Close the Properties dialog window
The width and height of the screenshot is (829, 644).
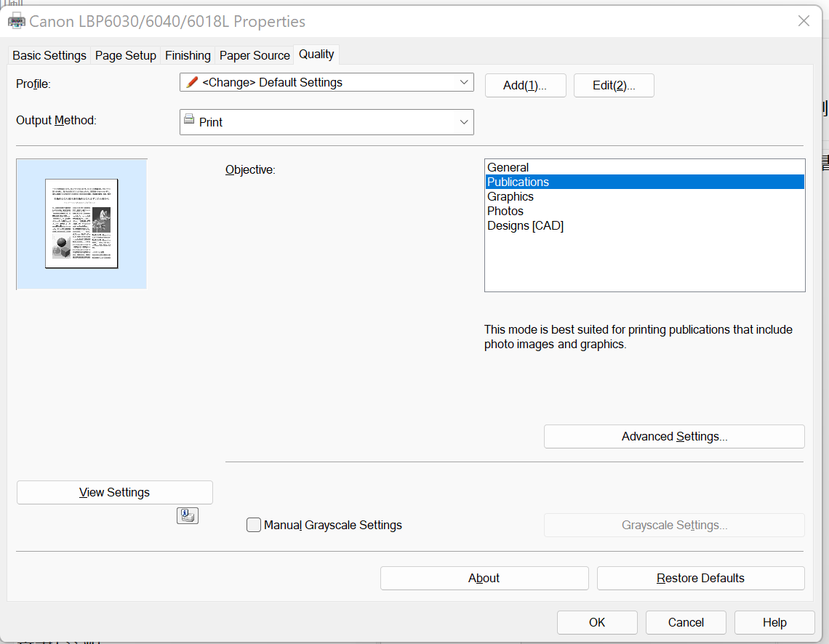click(x=804, y=21)
